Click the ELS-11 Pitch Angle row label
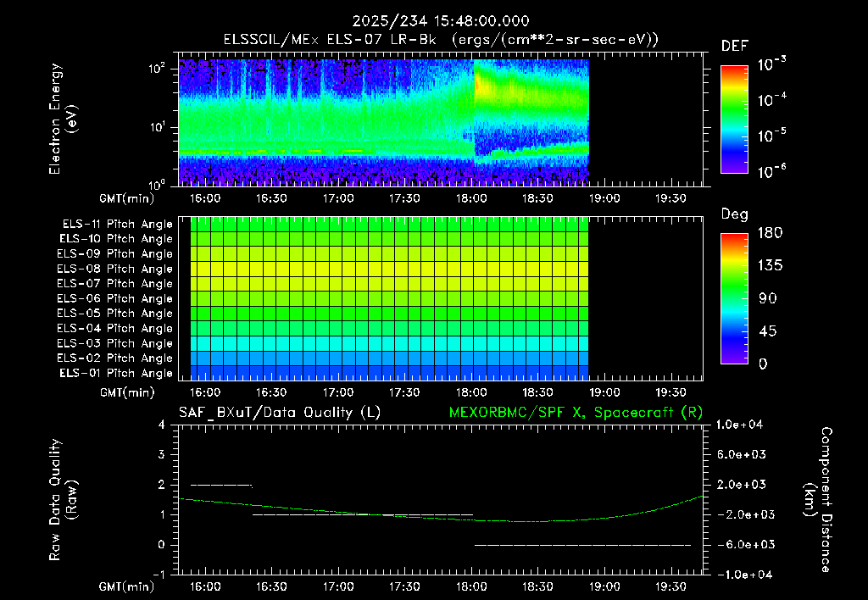Image resolution: width=868 pixels, height=600 pixels. [117, 225]
